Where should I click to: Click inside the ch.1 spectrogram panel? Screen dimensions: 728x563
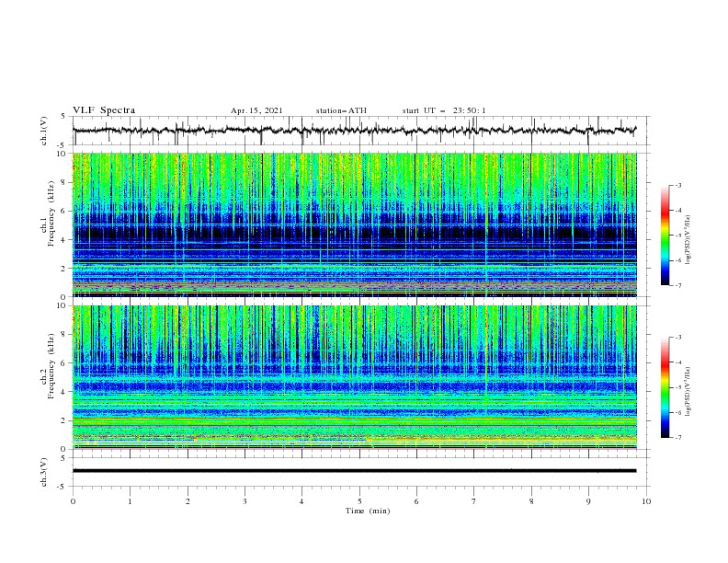(x=355, y=224)
